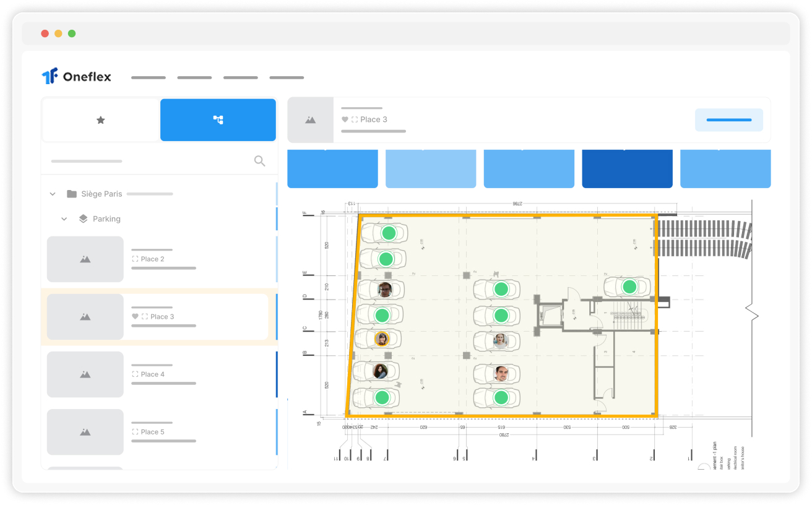The width and height of the screenshot is (812, 505).
Task: Select the Place 3 label in sidebar list
Action: point(162,317)
